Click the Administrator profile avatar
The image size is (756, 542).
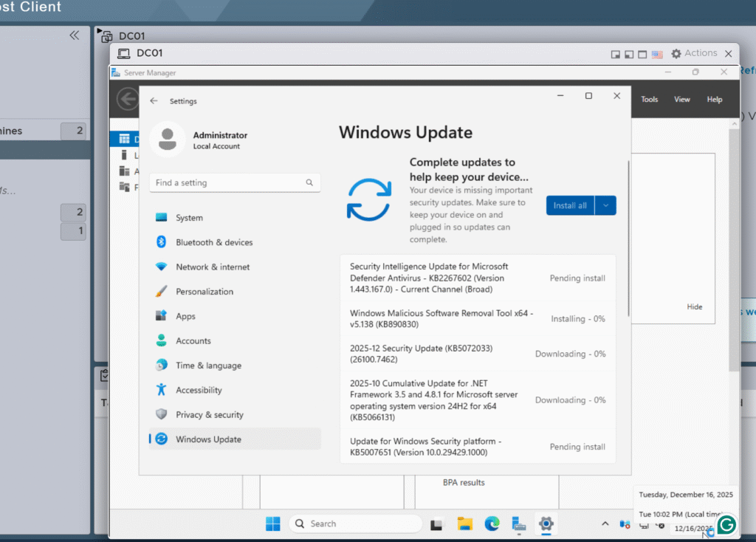[x=167, y=140]
